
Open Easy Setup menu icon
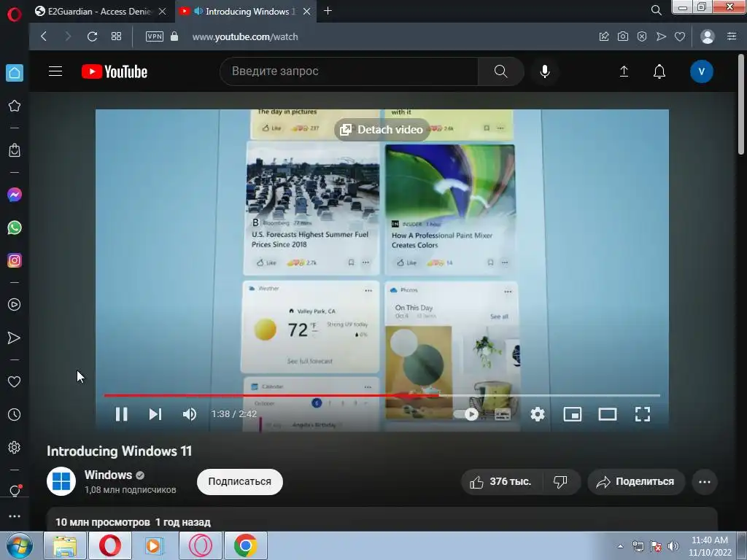tap(732, 36)
